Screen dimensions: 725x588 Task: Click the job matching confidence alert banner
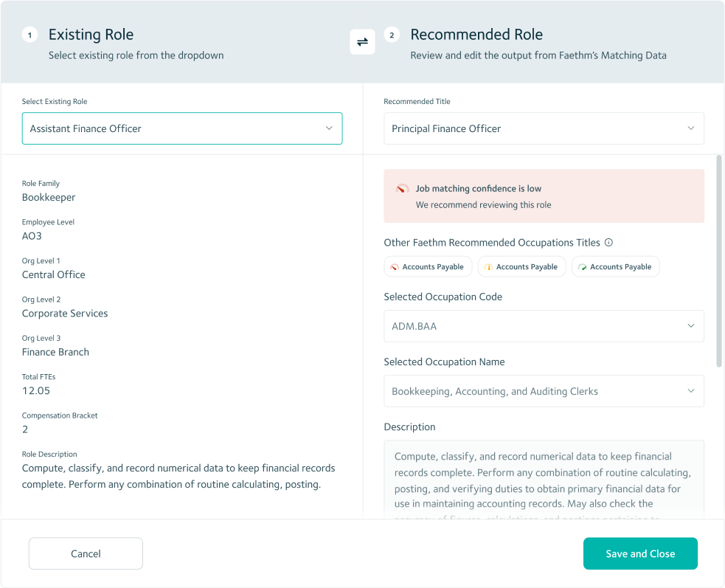click(x=544, y=196)
